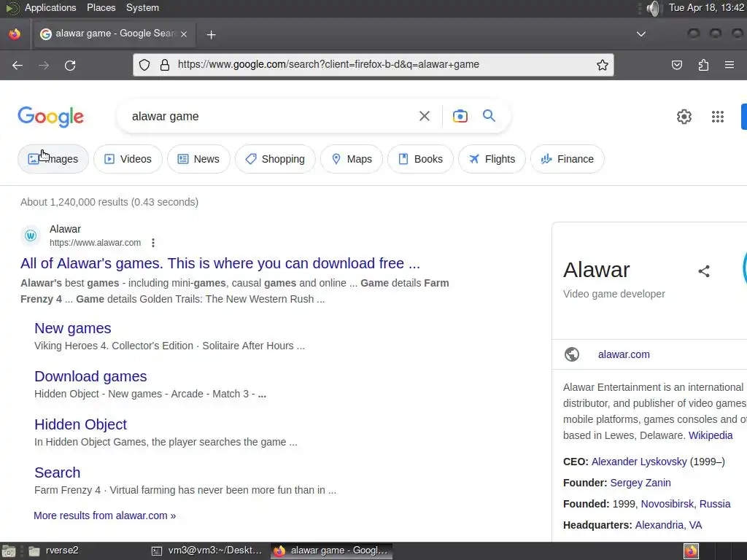Screen dimensions: 747x560
Task: Open the Firefox extensions icon
Action: point(703,65)
